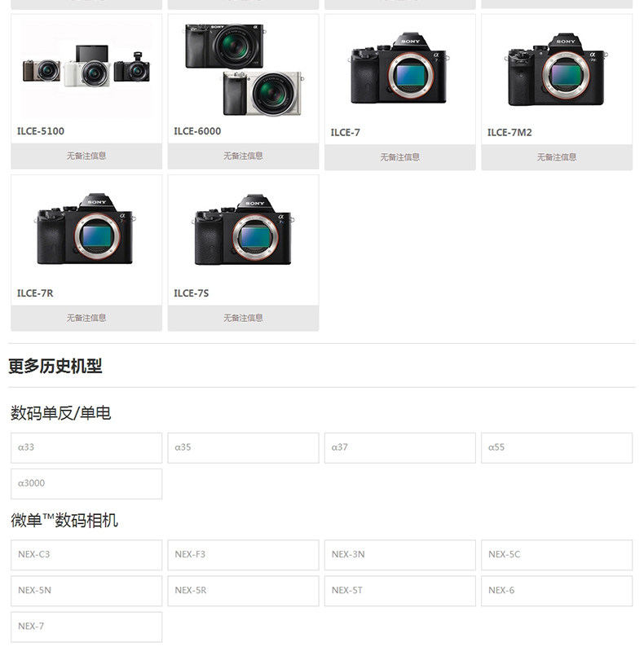
Task: Select the α3000 model entry
Action: (x=86, y=484)
